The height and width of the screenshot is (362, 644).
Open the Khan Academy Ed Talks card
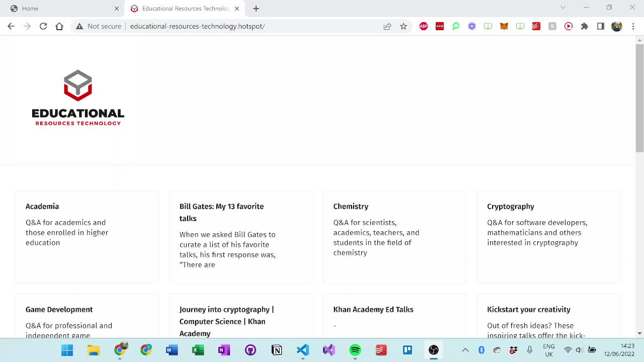(395, 316)
